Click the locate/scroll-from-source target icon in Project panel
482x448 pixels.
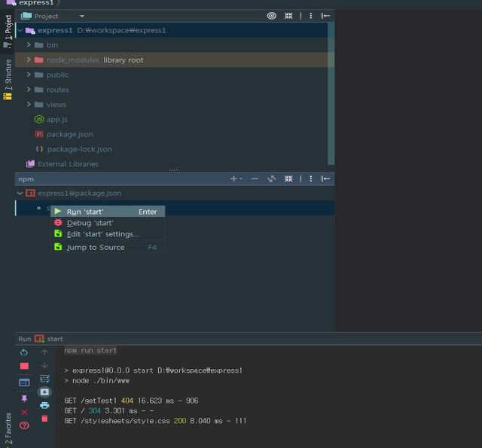[x=271, y=16]
